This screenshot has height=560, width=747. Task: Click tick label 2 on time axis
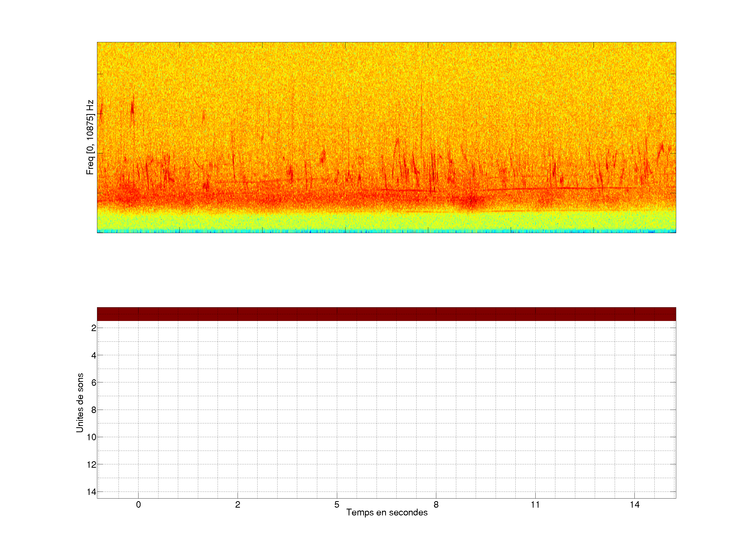point(238,505)
